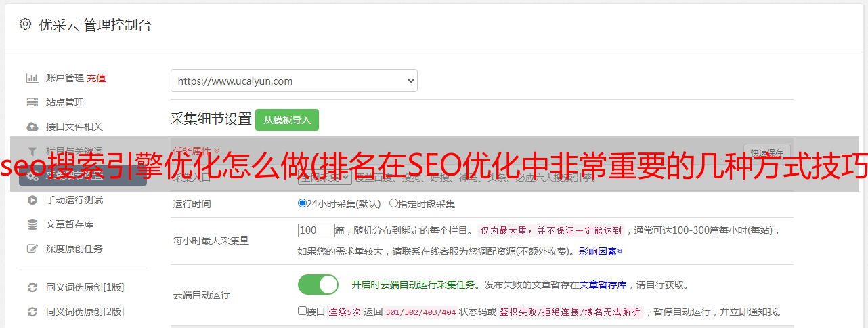Click the 每小时最大采集量 input showing 100
The image size is (868, 328).
[x=316, y=230]
